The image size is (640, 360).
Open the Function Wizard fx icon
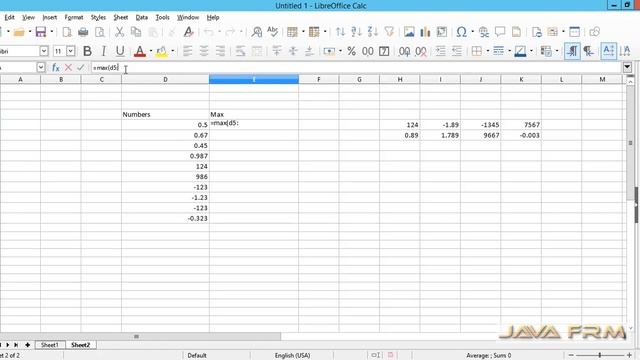56,67
